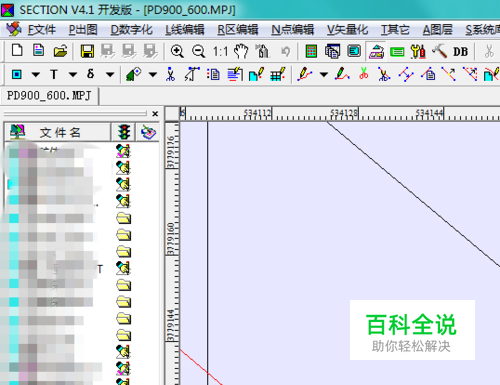Click the red diagonal line in canvas
The image size is (500, 385).
(201, 367)
